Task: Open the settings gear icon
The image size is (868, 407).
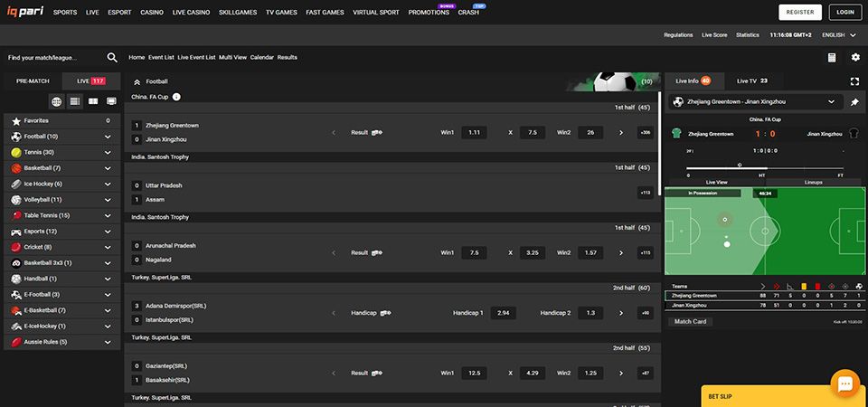Action: coord(856,58)
